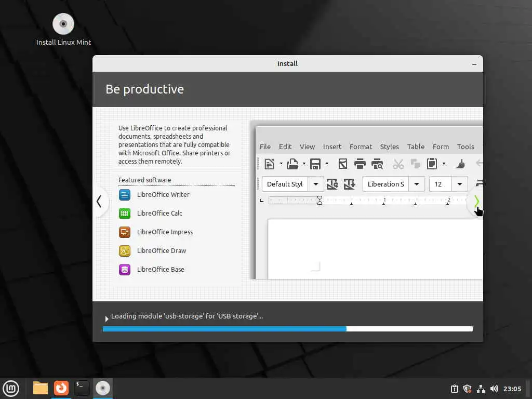Open the Default Style dropdown arrow

pyautogui.click(x=316, y=184)
